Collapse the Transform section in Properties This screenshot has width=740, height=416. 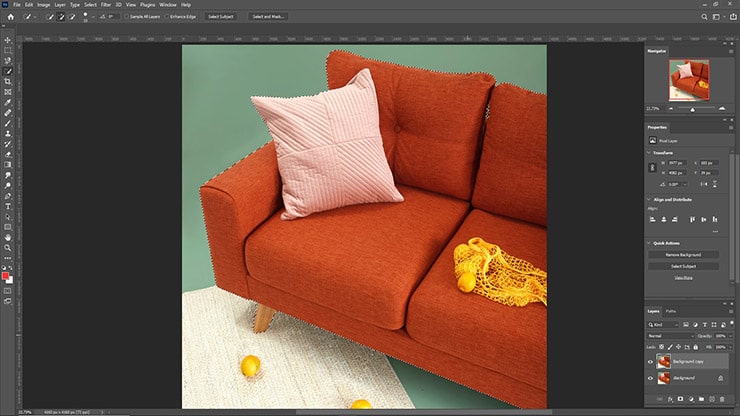click(650, 153)
